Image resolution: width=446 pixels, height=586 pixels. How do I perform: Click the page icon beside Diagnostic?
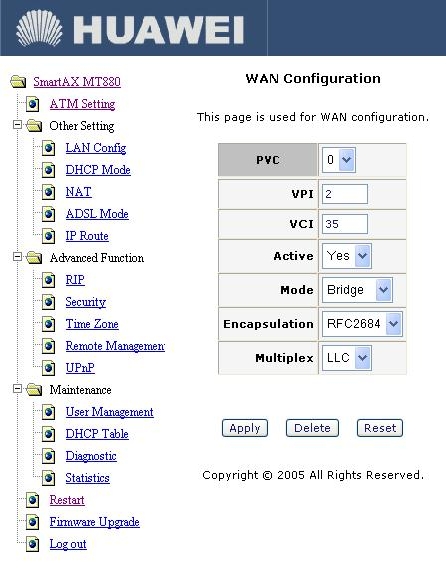[x=48, y=456]
